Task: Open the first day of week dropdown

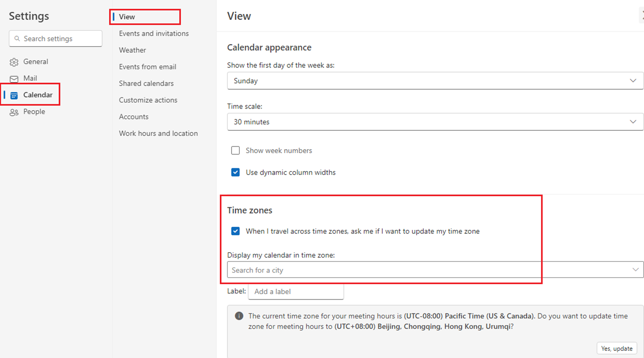Action: tap(435, 81)
